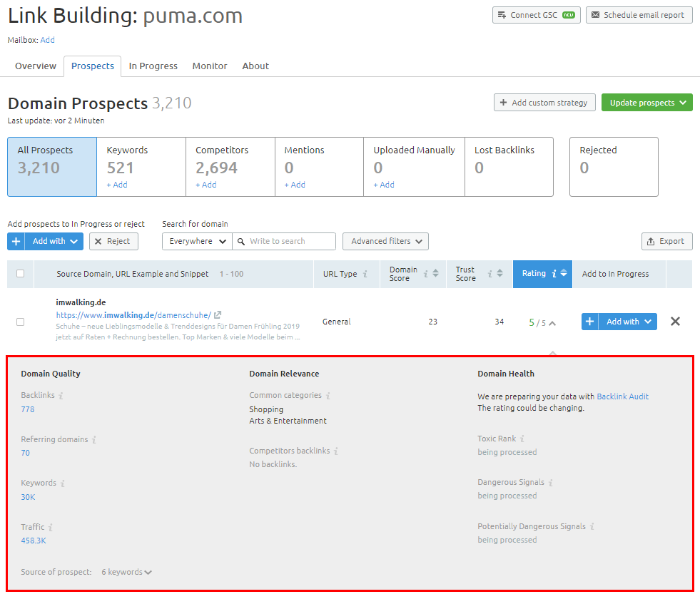Screen dimensions: 700x594
Task: Click Backlinks info icon
Action: (61, 395)
